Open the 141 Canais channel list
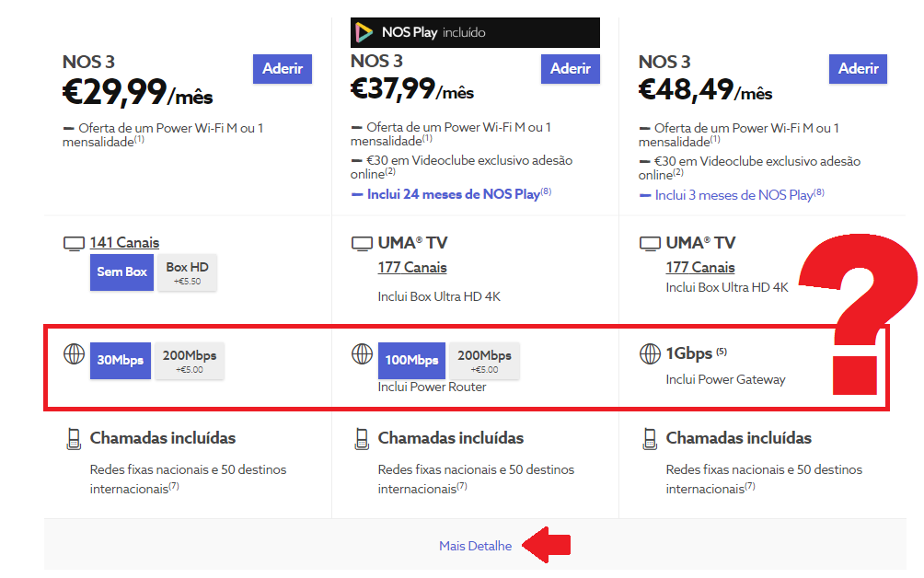Screen dimensions: 924x578 [124, 243]
